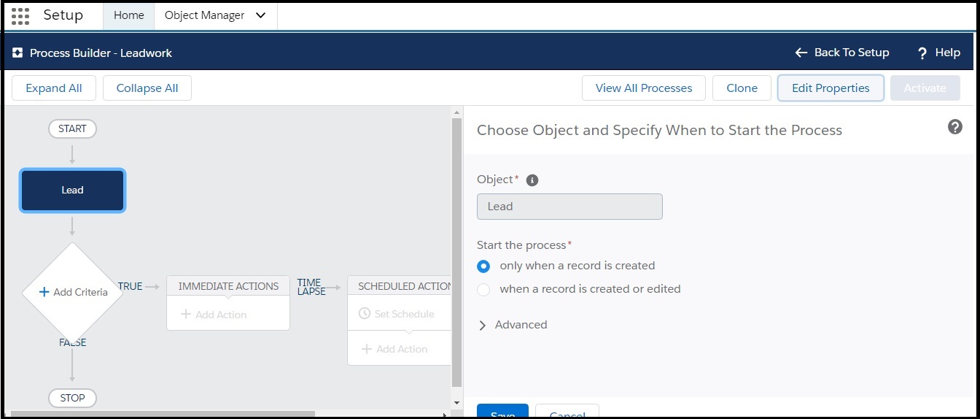Click the Expand All button

pos(54,88)
